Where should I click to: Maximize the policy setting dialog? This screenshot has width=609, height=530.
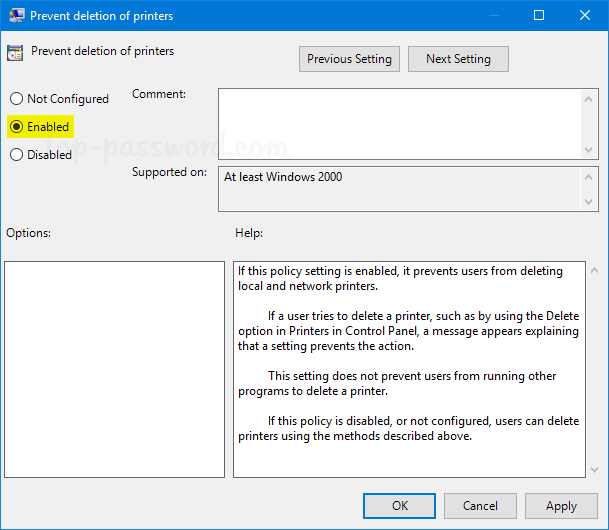(x=539, y=15)
